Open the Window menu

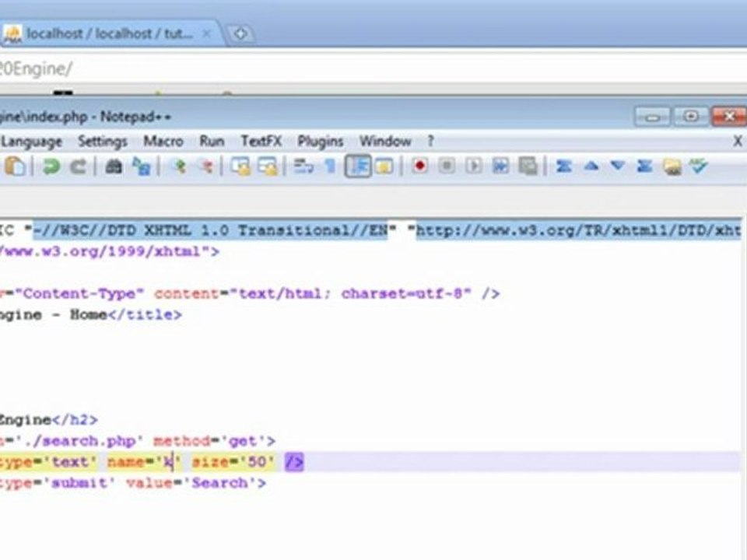click(385, 142)
